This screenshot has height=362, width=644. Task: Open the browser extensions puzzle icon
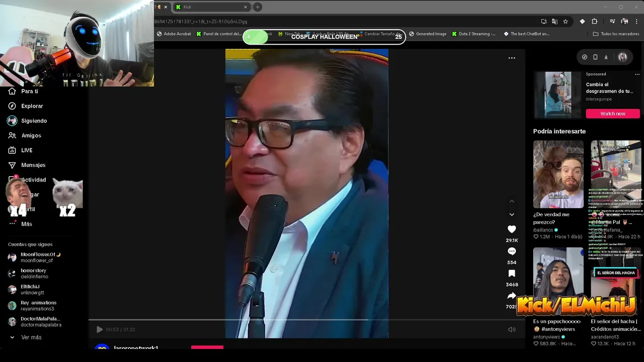595,22
